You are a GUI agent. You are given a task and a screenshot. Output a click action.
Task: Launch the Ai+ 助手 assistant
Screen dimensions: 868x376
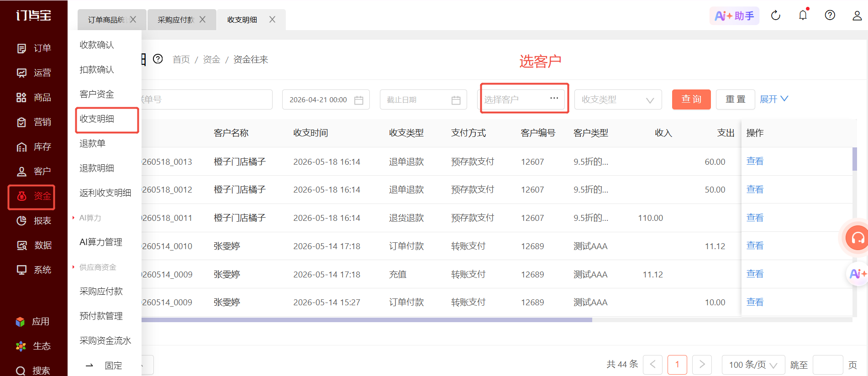pyautogui.click(x=734, y=16)
